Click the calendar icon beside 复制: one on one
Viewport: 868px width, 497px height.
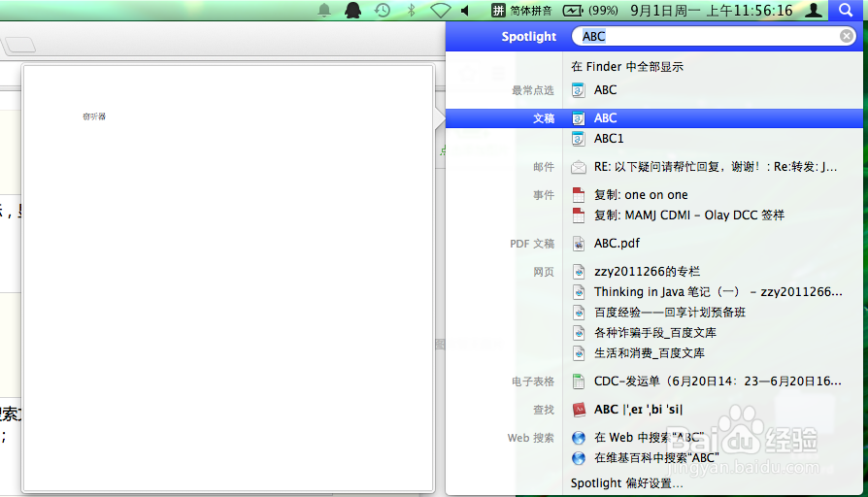579,195
